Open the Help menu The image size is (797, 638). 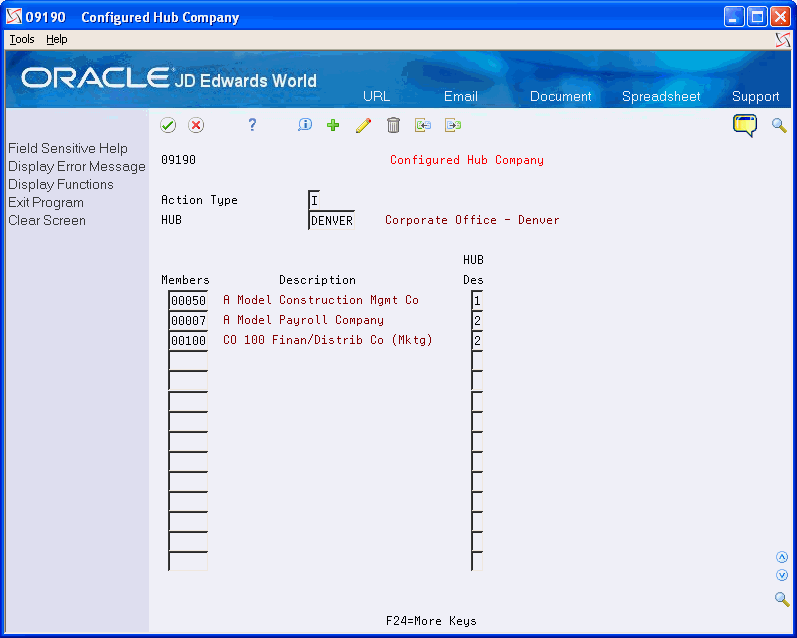click(56, 39)
